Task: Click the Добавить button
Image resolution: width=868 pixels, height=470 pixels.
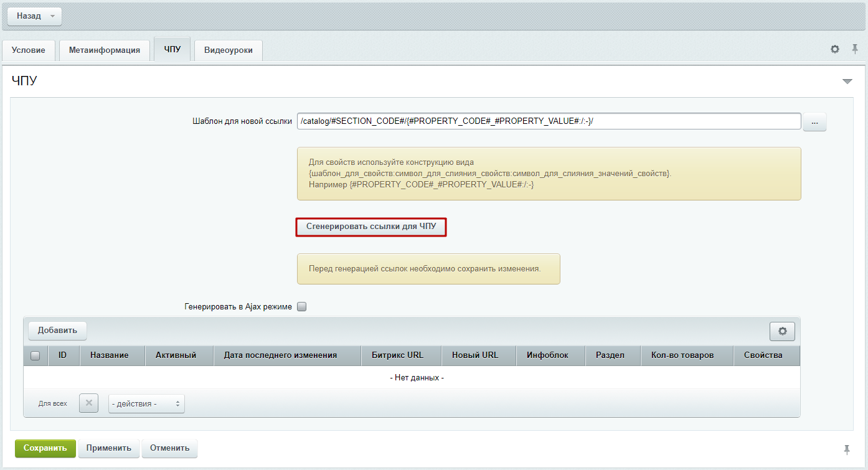Action: click(57, 331)
